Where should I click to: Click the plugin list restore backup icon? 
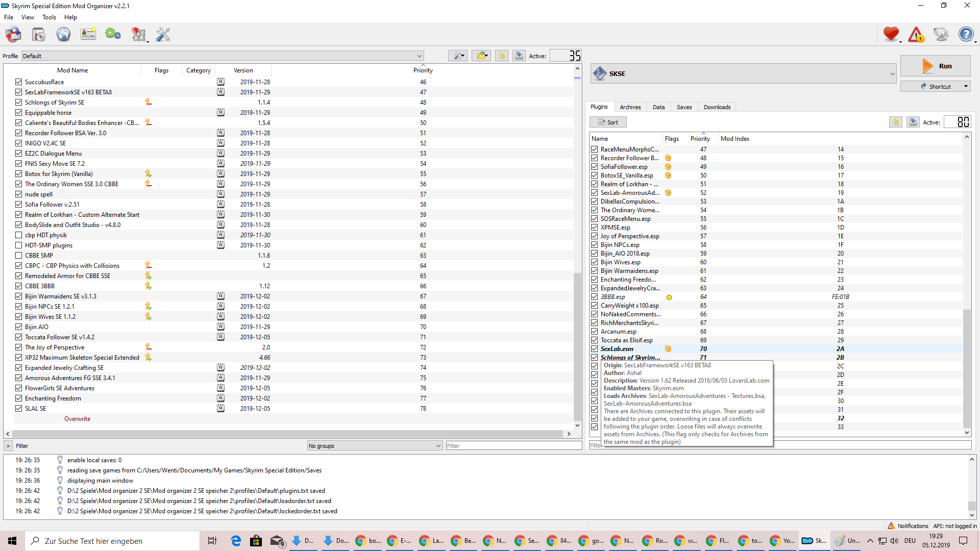(896, 122)
